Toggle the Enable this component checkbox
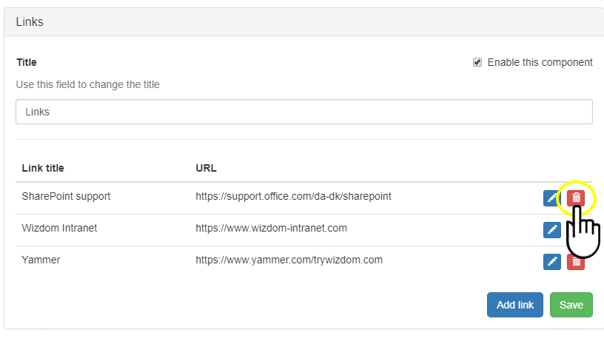The height and width of the screenshot is (364, 604). click(477, 63)
